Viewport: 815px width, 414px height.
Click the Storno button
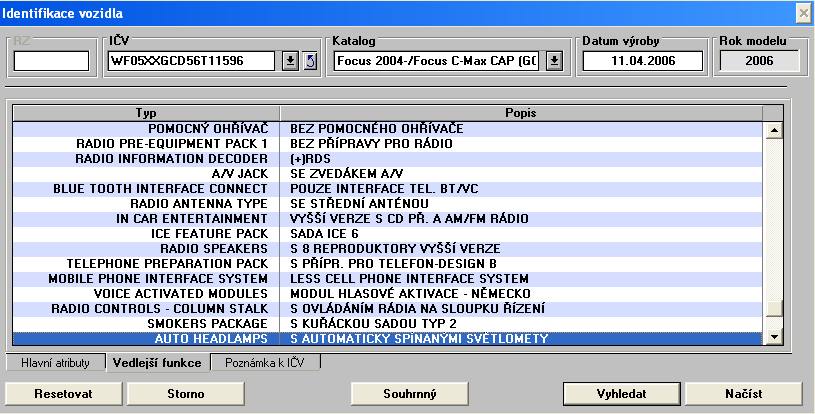tap(186, 393)
